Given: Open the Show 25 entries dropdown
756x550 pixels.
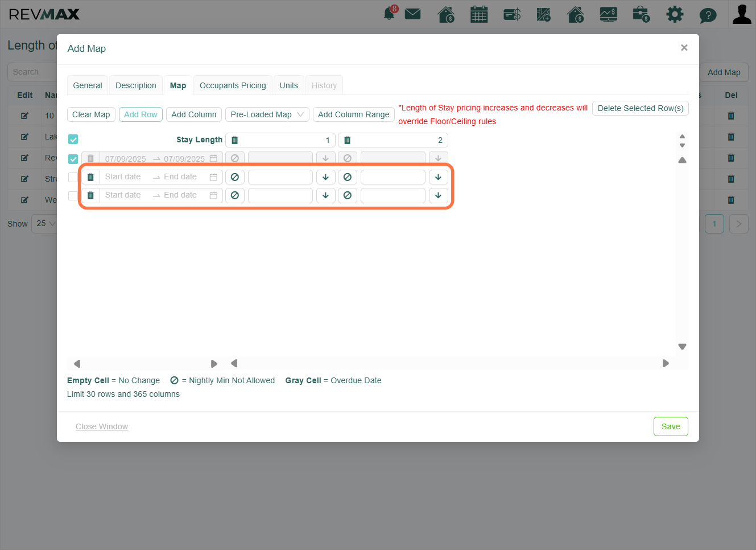Looking at the screenshot, I should pyautogui.click(x=46, y=223).
